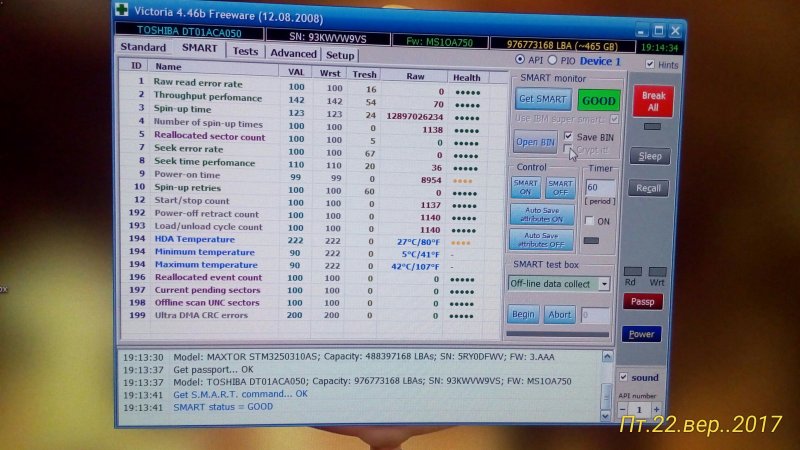Toggle the Save BIN checkbox
800x450 pixels.
[569, 136]
